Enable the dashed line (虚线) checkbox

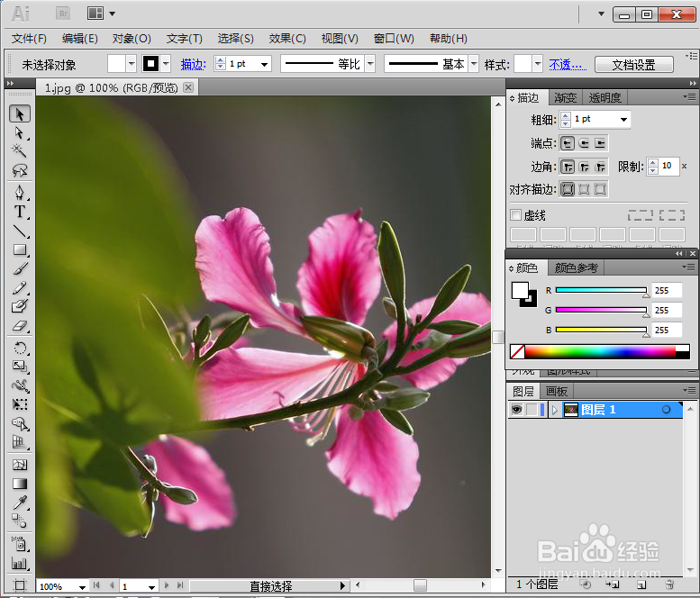point(515,215)
